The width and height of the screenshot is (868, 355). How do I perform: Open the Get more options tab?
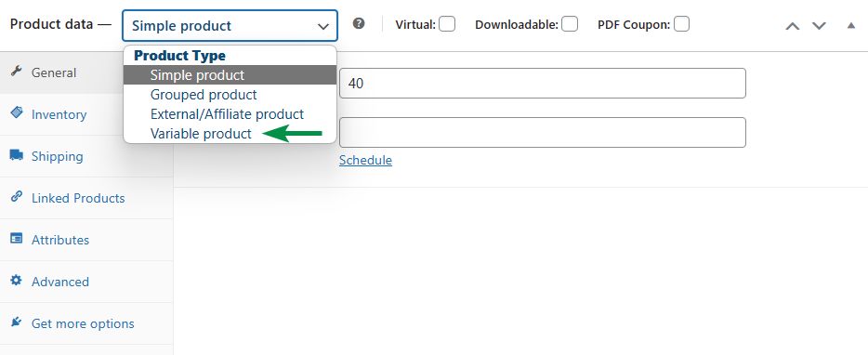tap(86, 323)
